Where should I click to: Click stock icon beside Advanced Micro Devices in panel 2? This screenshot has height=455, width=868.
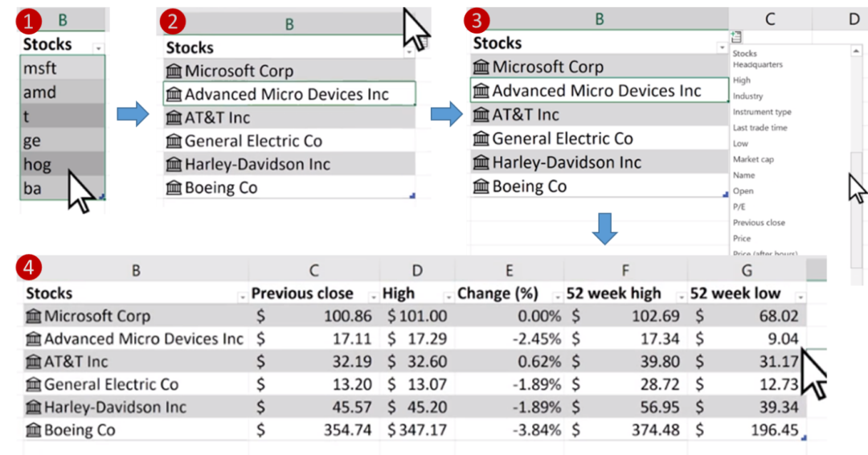point(174,94)
